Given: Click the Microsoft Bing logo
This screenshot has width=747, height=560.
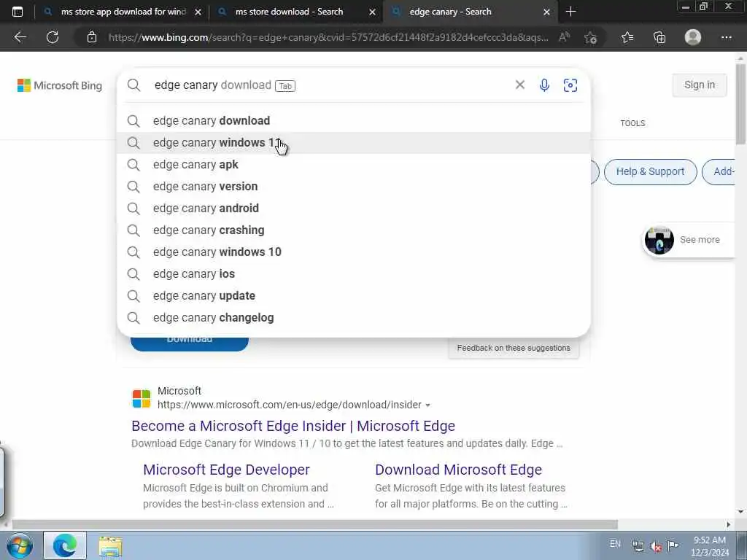Looking at the screenshot, I should (x=60, y=85).
